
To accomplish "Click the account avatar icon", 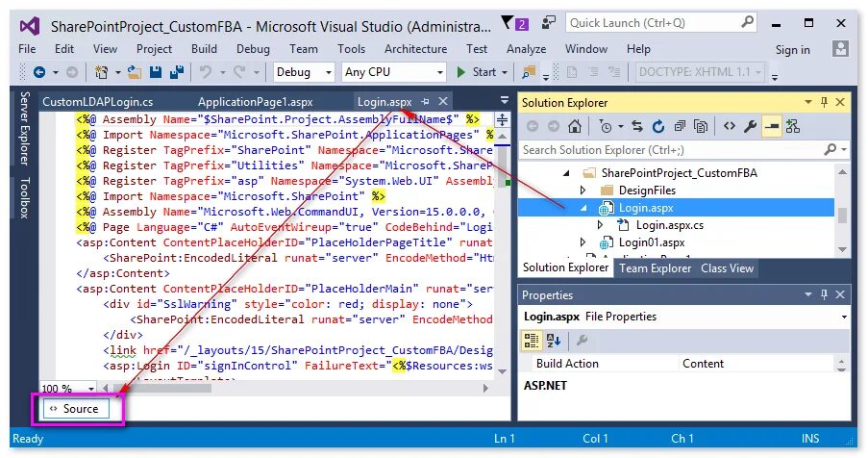I will coord(840,49).
